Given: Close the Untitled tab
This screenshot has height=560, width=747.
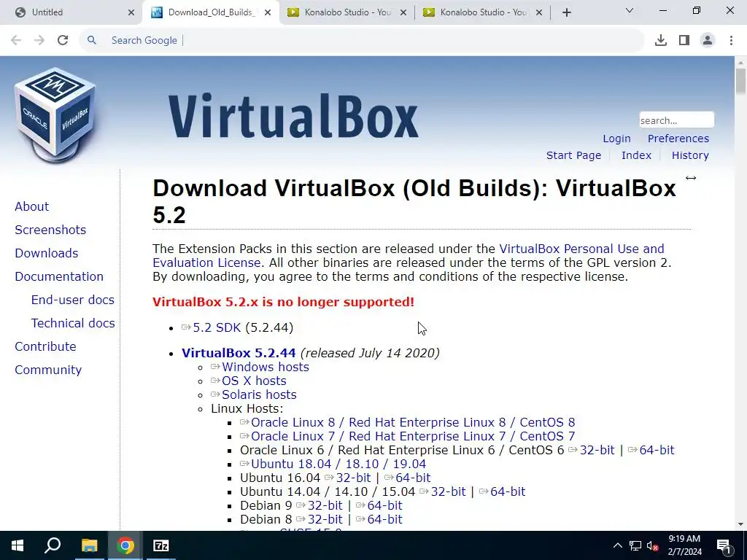Looking at the screenshot, I should 131,12.
